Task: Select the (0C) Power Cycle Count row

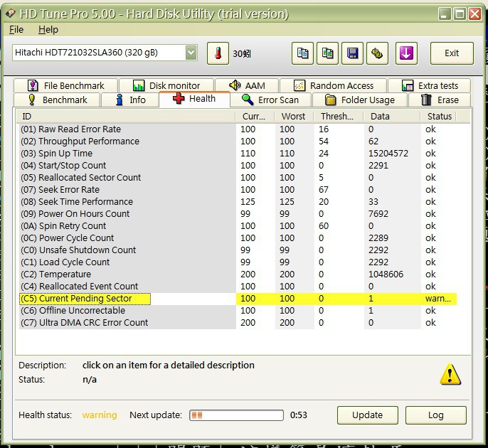Action: pyautogui.click(x=238, y=238)
